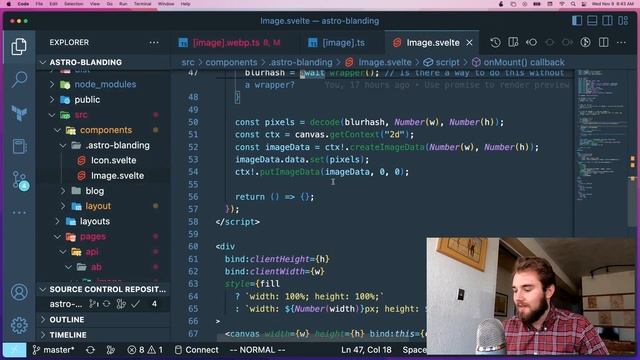Expand the public folder

pyautogui.click(x=87, y=100)
